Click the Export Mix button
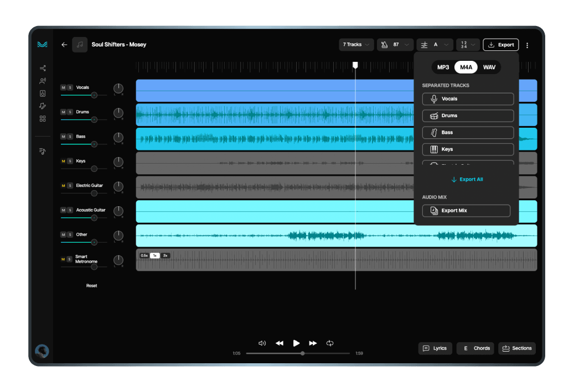Viewport: 574px width, 392px height. point(466,211)
